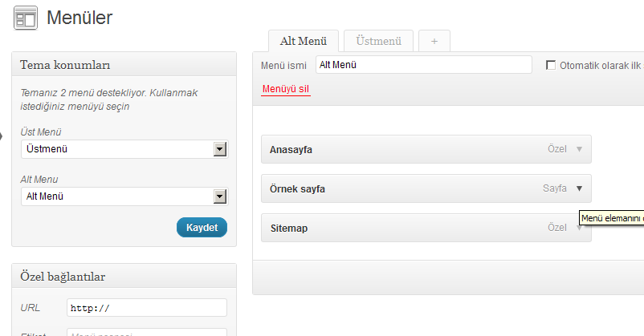
Task: Select the Örnek sayfa menu item bar
Action: coord(426,188)
